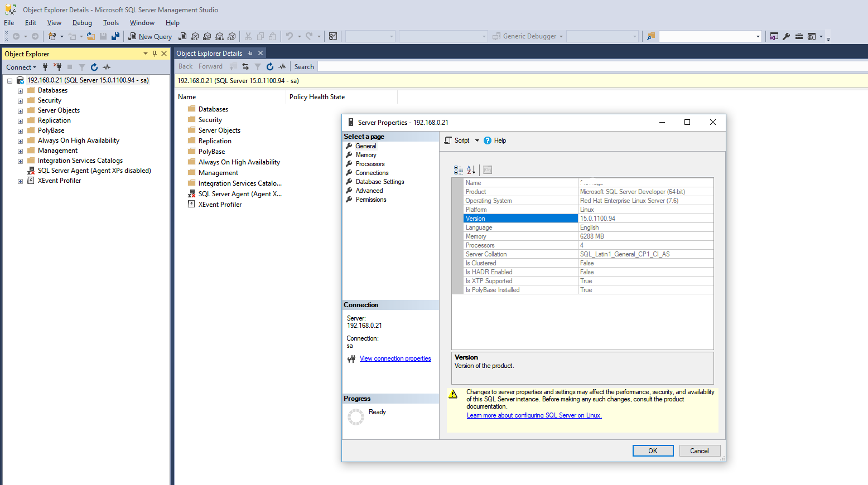868x485 pixels.
Task: Click the DAX query icon
Action: click(232, 36)
